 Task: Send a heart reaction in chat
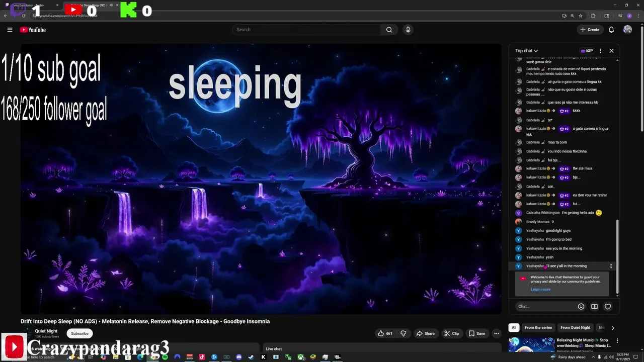(x=608, y=306)
